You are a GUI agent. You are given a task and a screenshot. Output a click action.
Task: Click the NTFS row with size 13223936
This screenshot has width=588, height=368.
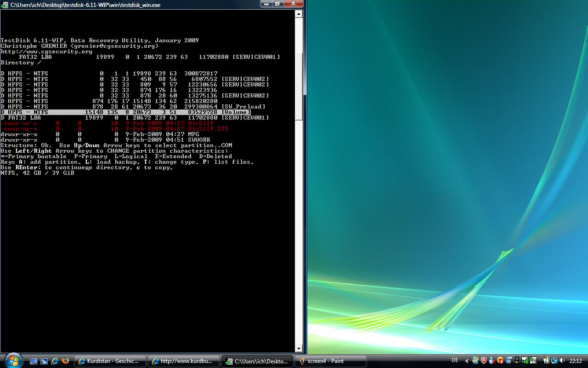(109, 90)
